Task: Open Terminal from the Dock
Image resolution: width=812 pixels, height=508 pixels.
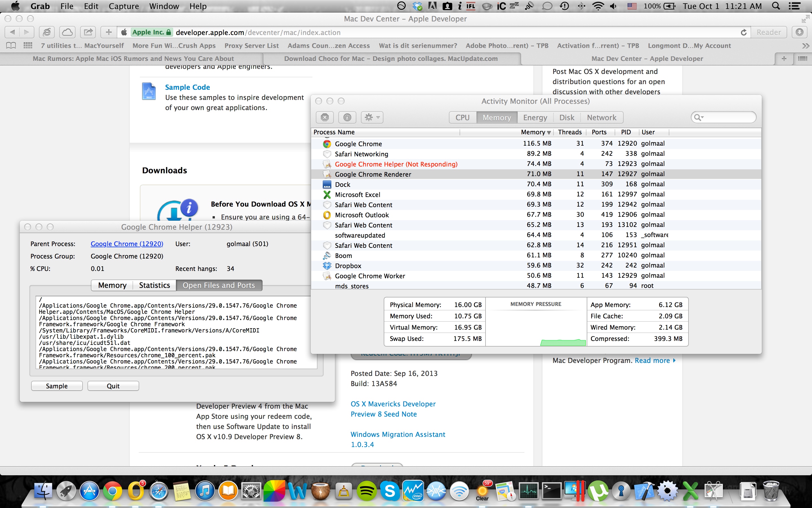Action: point(551,491)
